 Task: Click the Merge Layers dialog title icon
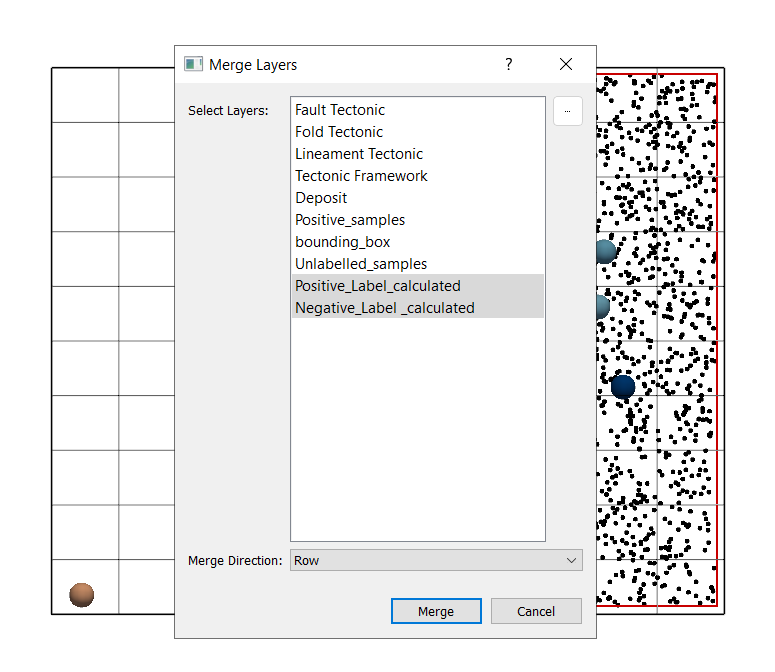193,64
